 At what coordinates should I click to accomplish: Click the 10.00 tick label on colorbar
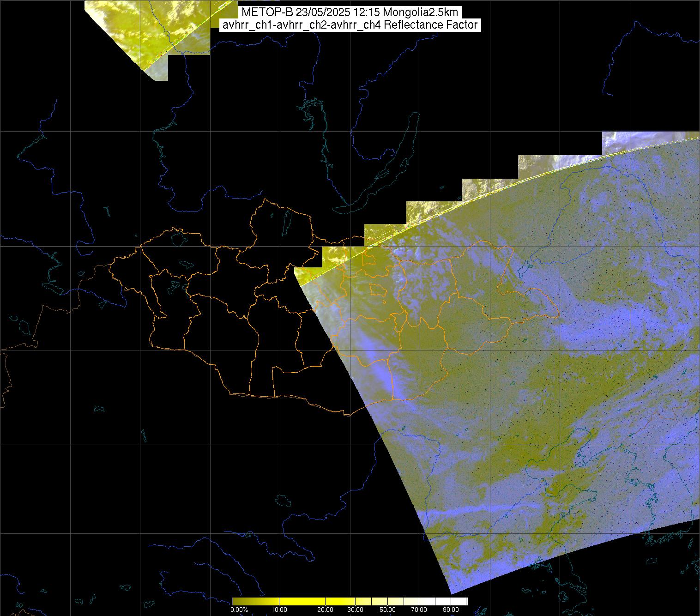[280, 610]
